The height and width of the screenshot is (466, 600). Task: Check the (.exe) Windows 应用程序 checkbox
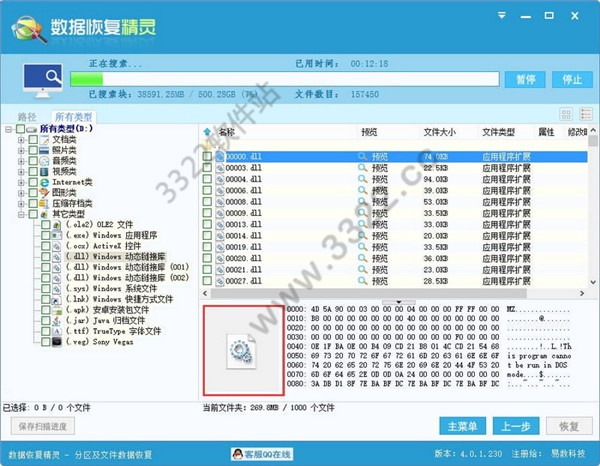coord(46,235)
